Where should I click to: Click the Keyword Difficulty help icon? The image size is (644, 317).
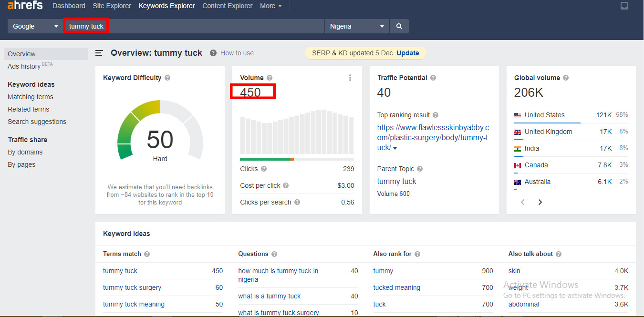[167, 78]
